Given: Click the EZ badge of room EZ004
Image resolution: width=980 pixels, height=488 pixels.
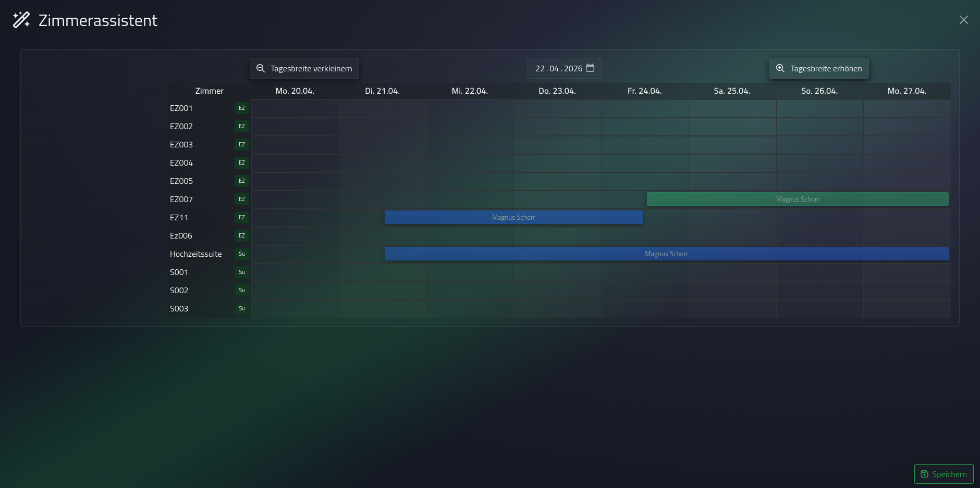Looking at the screenshot, I should click(242, 163).
